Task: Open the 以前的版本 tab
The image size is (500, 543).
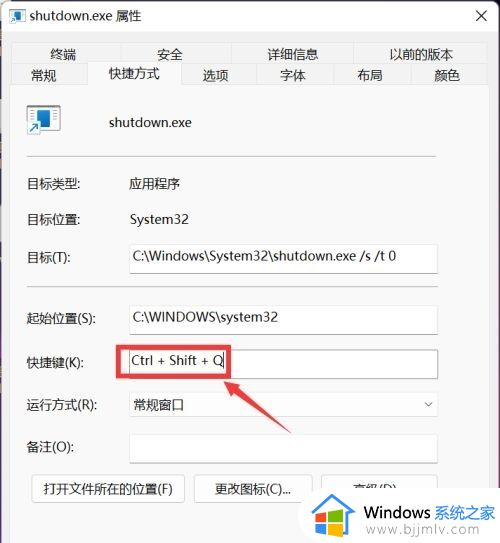Action: (421, 54)
